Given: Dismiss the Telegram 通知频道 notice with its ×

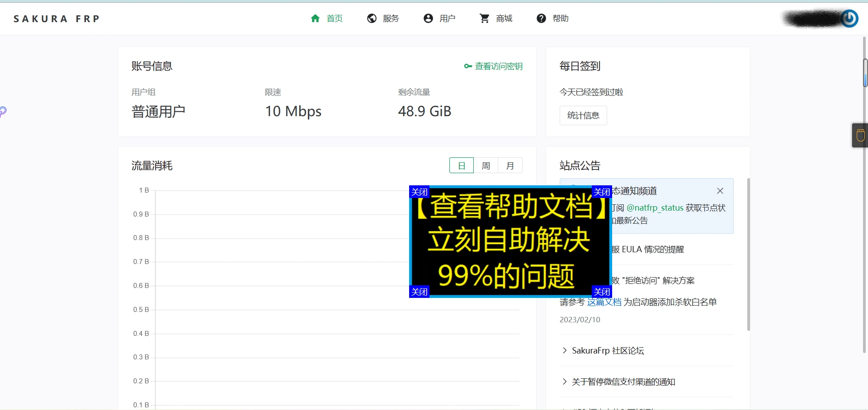Looking at the screenshot, I should [720, 191].
